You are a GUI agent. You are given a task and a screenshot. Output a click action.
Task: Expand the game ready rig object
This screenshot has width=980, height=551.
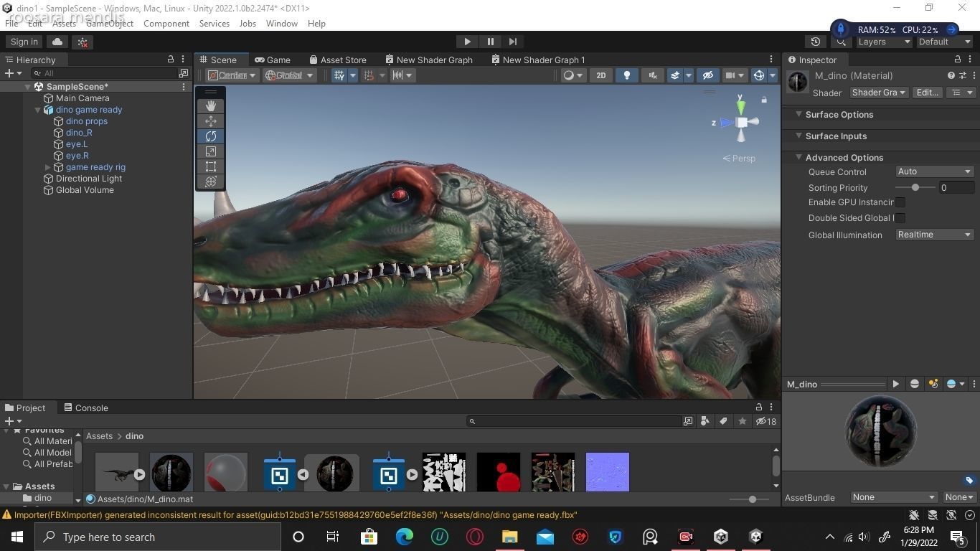tap(47, 167)
